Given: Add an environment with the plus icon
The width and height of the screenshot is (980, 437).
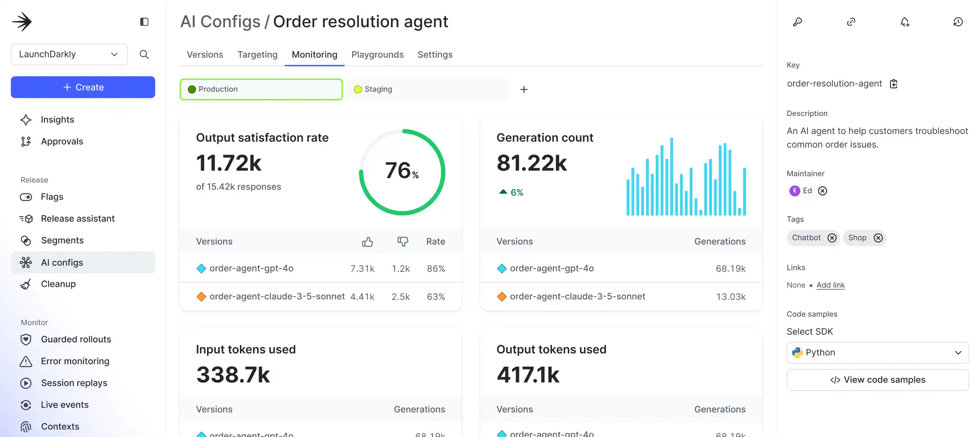Looking at the screenshot, I should [524, 89].
